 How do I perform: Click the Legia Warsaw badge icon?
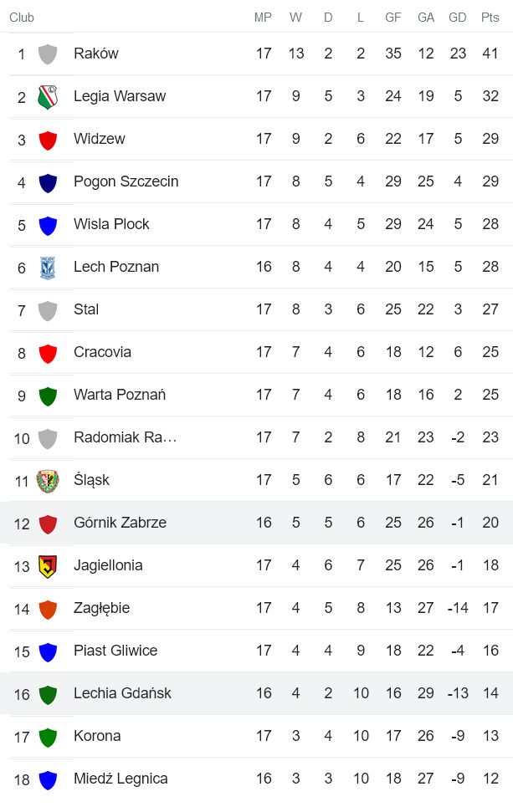pyautogui.click(x=48, y=95)
